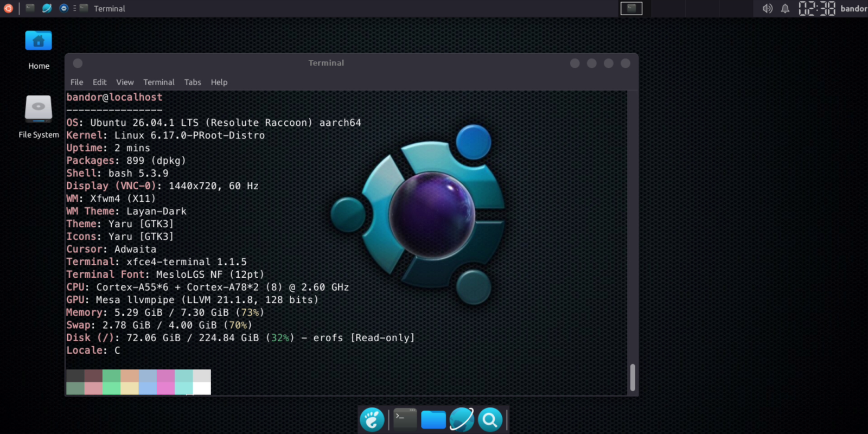This screenshot has width=868, height=434.
Task: Select the File System desktop icon
Action: (x=39, y=117)
